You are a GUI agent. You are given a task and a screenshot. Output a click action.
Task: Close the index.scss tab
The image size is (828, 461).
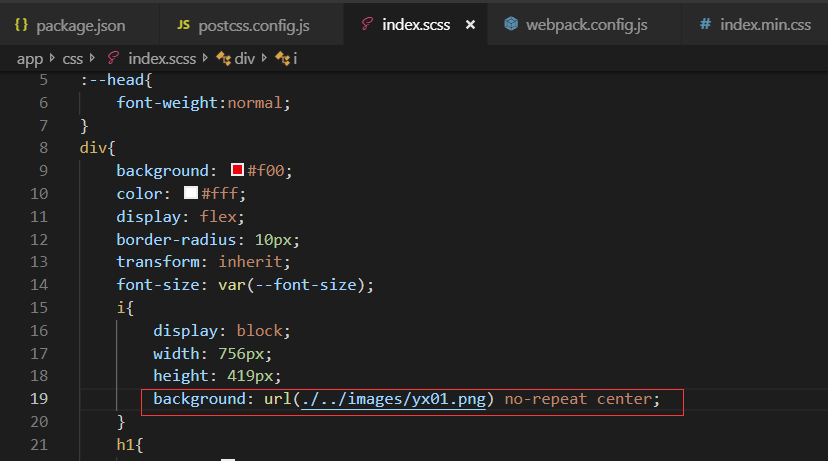pos(470,23)
